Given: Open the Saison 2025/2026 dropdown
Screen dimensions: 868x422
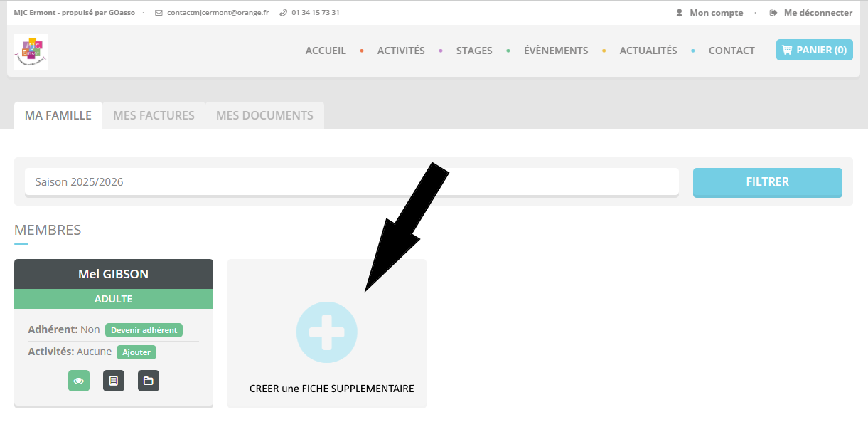Looking at the screenshot, I should (x=351, y=182).
